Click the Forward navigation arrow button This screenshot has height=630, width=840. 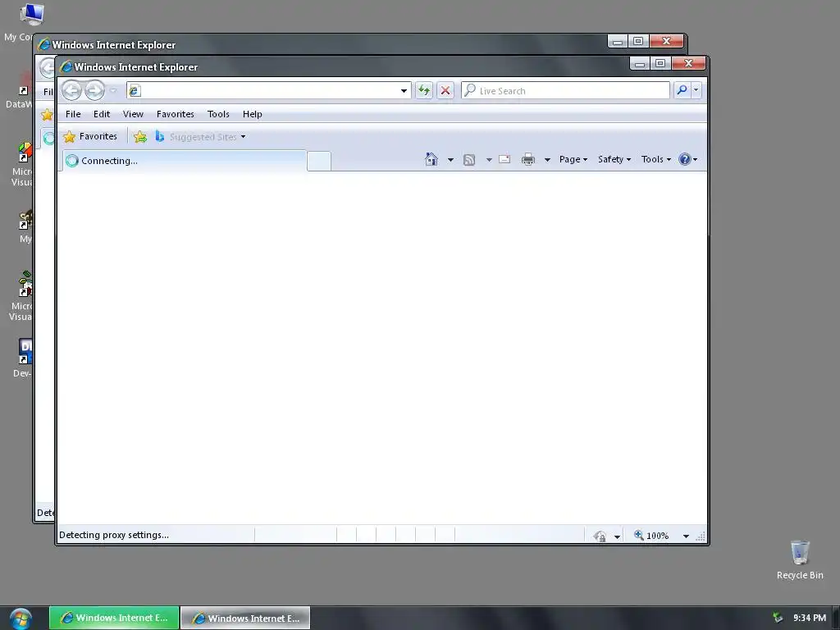[94, 90]
